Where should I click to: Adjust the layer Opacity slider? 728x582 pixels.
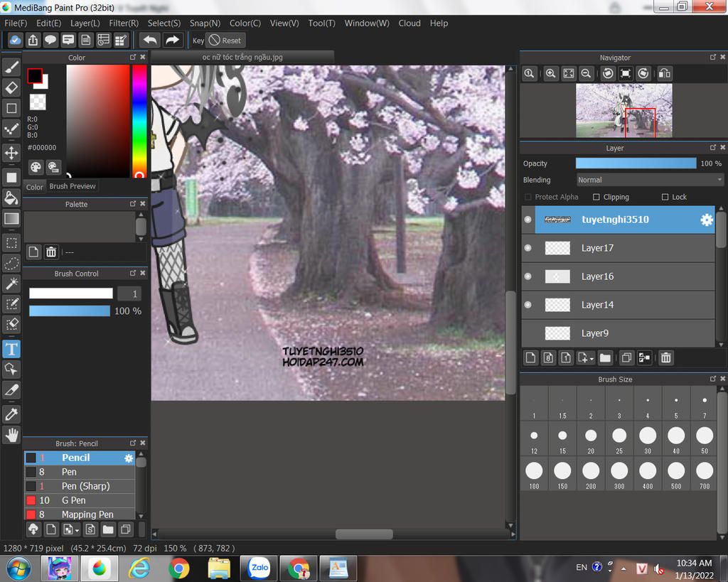point(636,163)
